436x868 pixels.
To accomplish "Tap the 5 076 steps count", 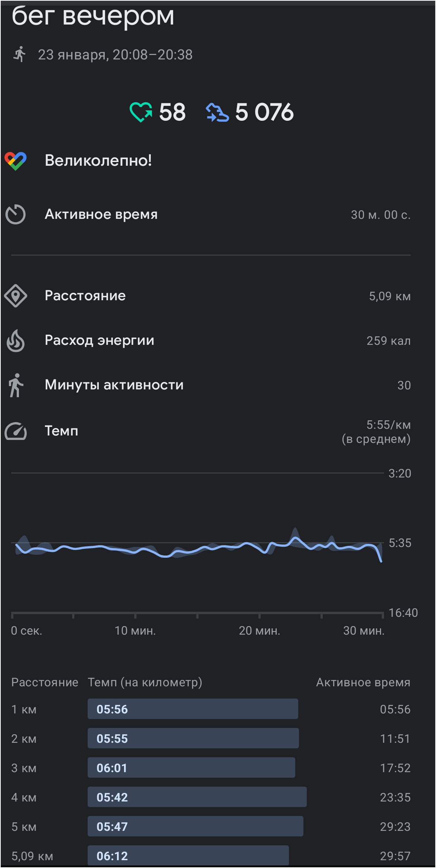I will pyautogui.click(x=264, y=112).
